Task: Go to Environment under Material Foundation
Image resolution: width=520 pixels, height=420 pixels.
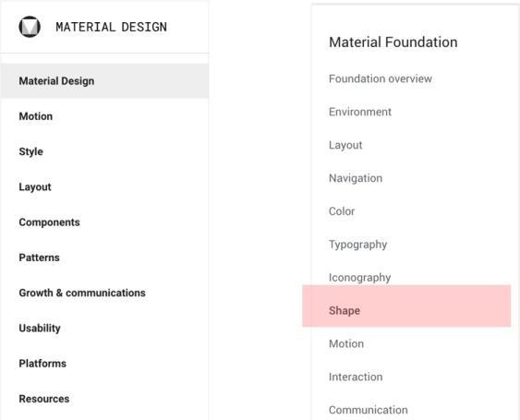Action: pyautogui.click(x=360, y=112)
